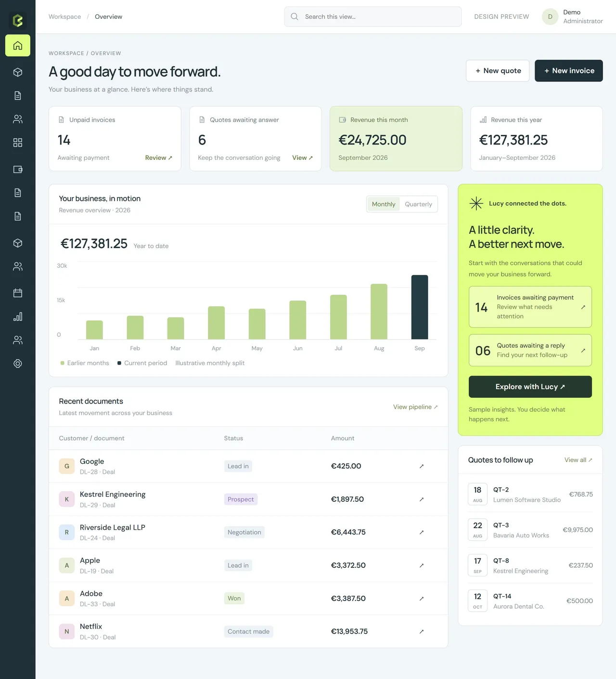Click the Negotiation status badge

(244, 532)
